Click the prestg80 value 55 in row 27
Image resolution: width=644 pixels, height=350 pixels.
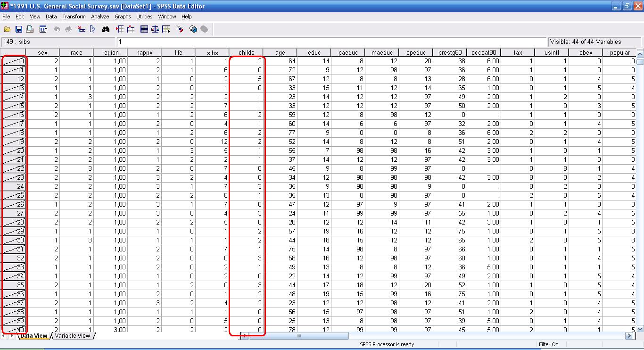(x=450, y=213)
